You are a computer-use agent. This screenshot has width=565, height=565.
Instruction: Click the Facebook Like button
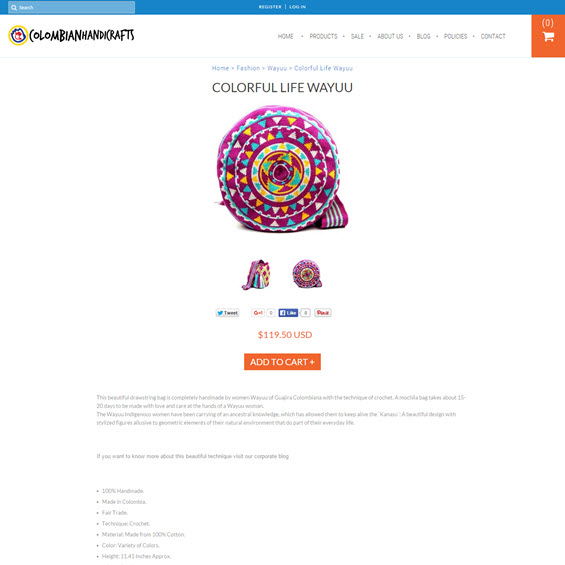coord(288,313)
